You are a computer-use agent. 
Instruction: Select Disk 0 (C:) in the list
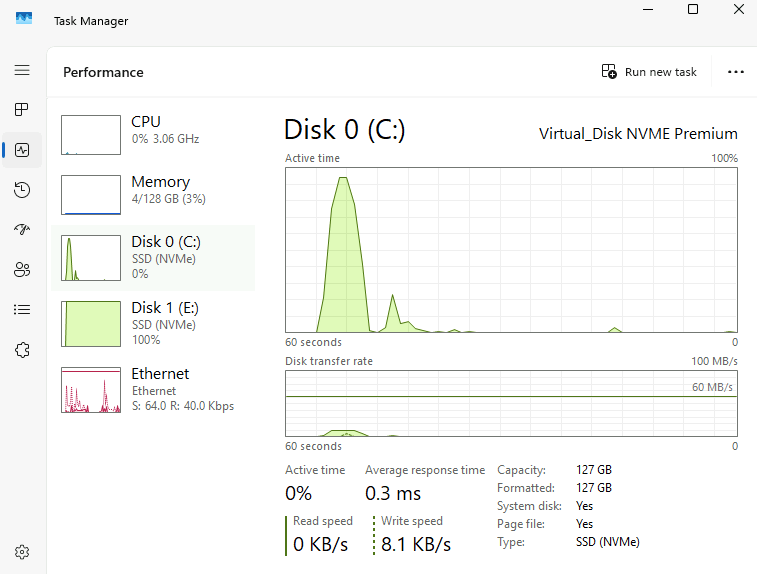click(x=155, y=257)
